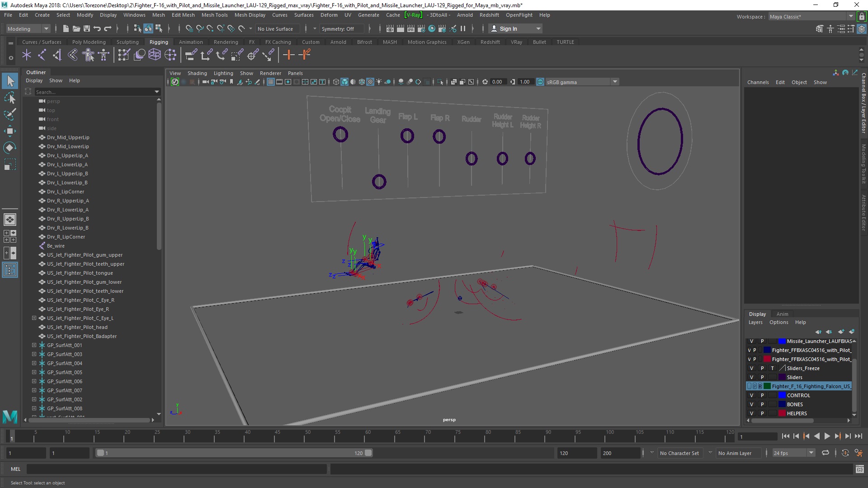Screen dimensions: 868x488
Task: Switch to single perspective layout icon
Action: tap(10, 220)
